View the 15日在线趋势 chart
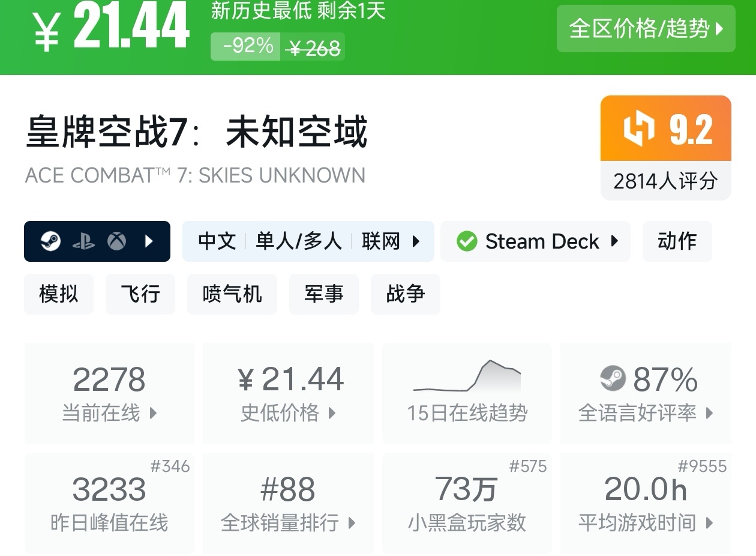Viewport: 756px width, 556px height. pos(467,376)
